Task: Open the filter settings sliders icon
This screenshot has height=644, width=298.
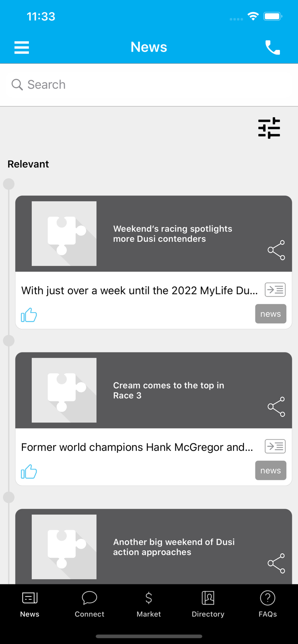Action: 269,128
